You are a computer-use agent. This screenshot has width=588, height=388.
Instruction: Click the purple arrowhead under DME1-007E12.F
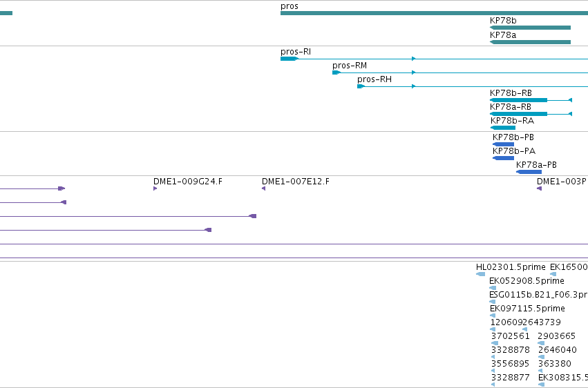tap(264, 188)
